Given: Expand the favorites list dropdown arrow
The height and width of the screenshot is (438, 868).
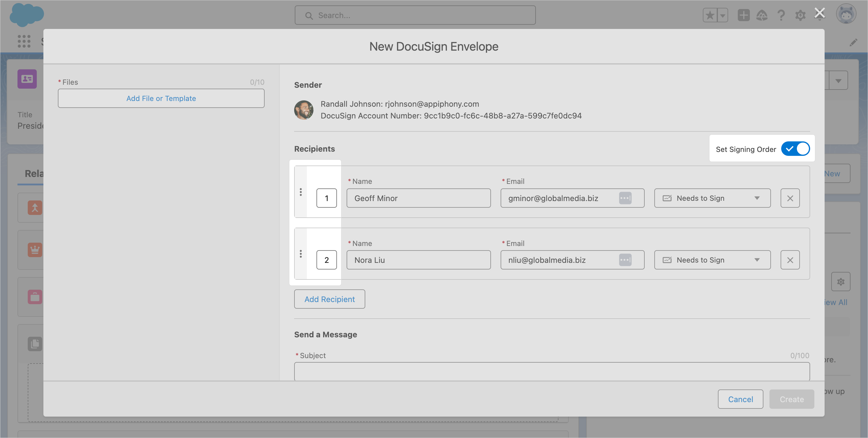Looking at the screenshot, I should point(722,15).
